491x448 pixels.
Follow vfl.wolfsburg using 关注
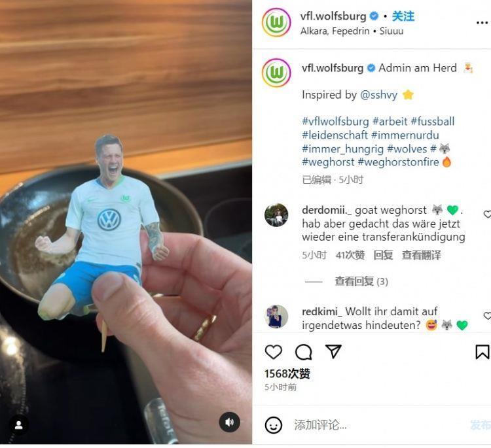(403, 16)
